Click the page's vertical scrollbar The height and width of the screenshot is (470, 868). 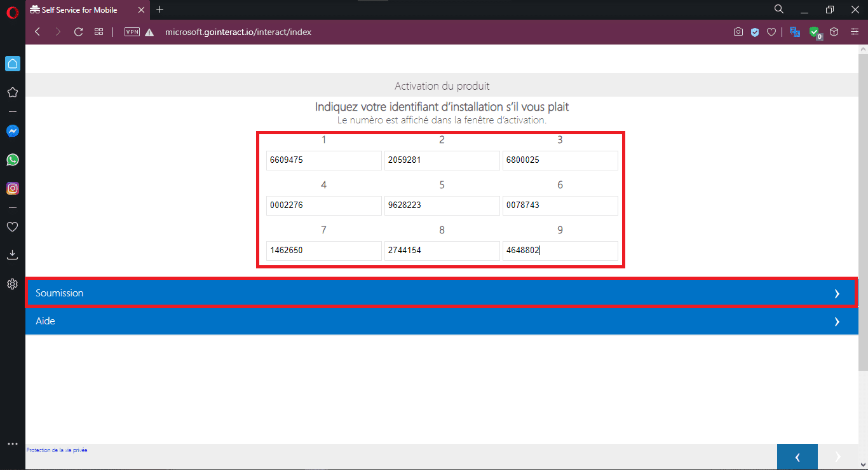coord(862,210)
